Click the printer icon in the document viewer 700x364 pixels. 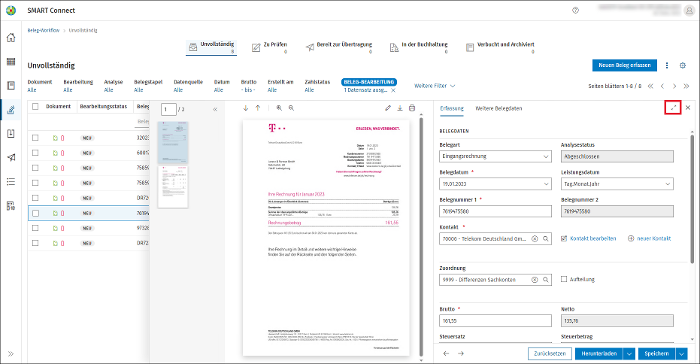pyautogui.click(x=412, y=108)
